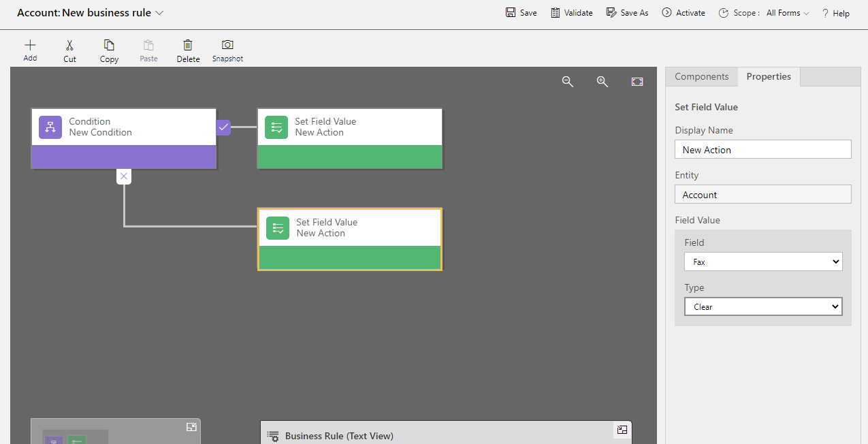Click the Display Name input field
Image resolution: width=868 pixels, height=444 pixels.
click(762, 149)
